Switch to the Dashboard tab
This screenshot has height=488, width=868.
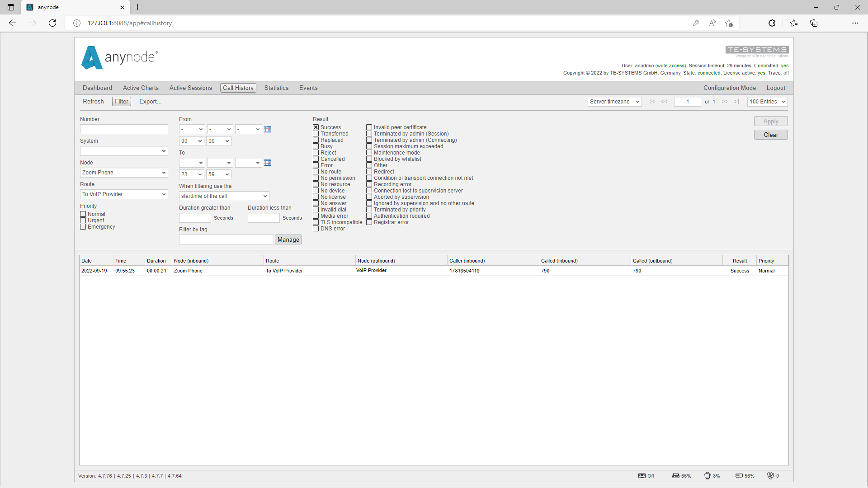[97, 88]
